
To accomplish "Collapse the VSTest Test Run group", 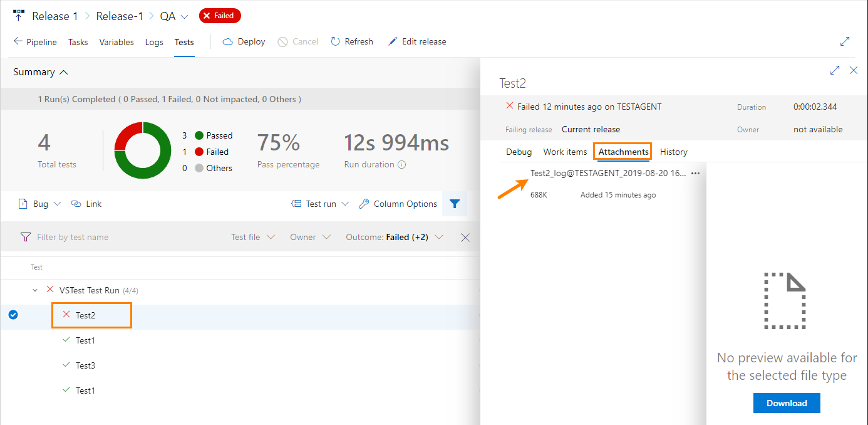I will 35,290.
